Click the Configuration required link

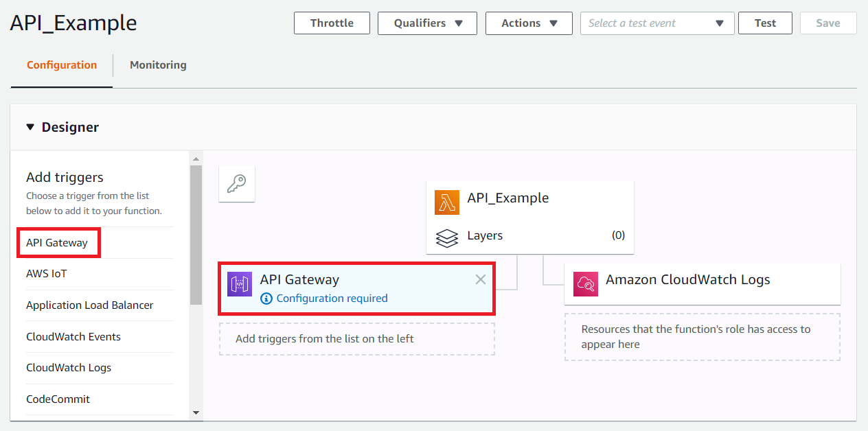pos(332,299)
